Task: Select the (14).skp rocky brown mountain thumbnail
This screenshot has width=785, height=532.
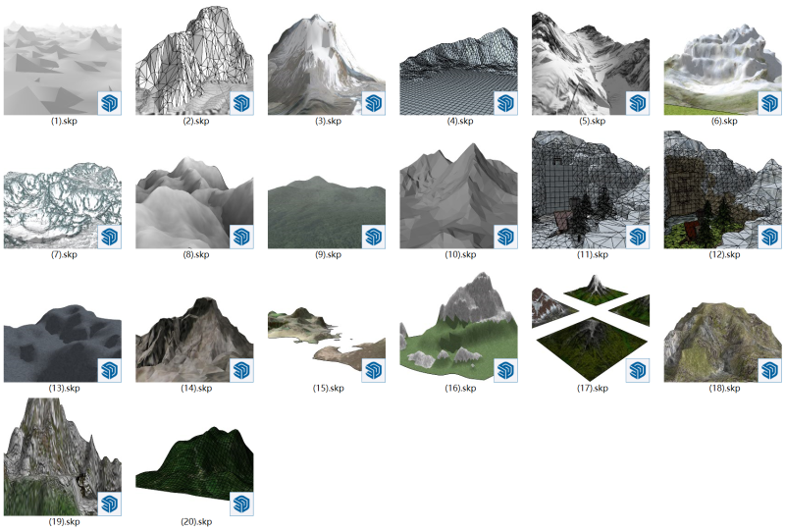Action: click(x=194, y=340)
